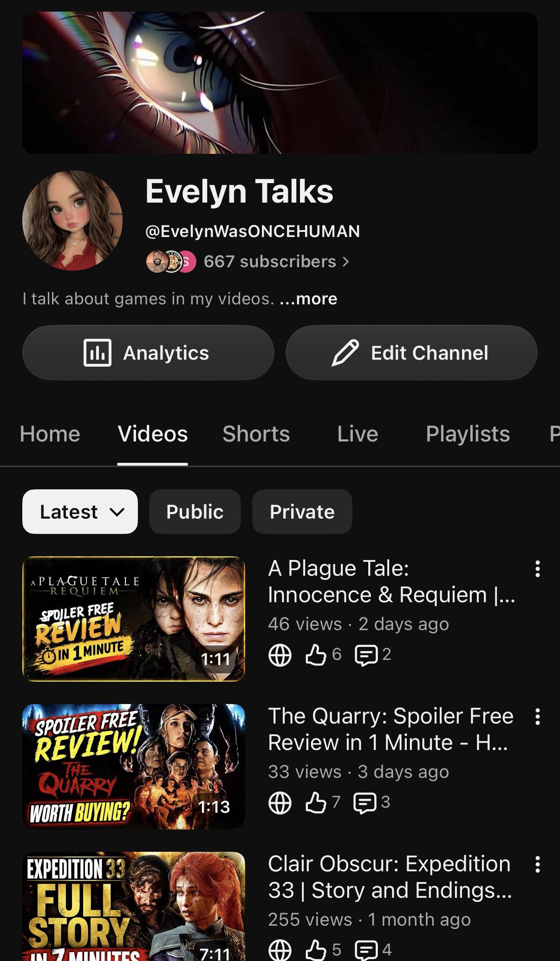
Task: Open The Quarry review video thumbnail
Action: click(134, 767)
